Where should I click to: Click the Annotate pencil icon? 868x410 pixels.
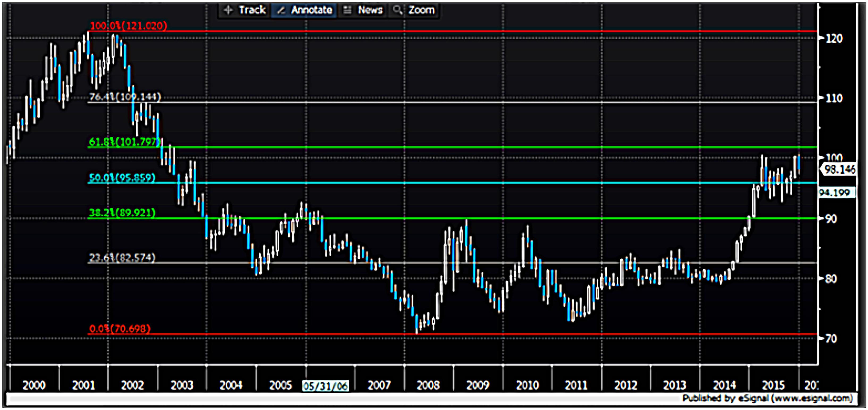tap(281, 10)
